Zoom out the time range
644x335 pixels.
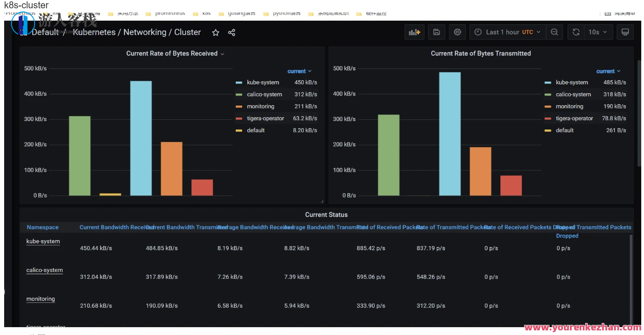(x=554, y=32)
